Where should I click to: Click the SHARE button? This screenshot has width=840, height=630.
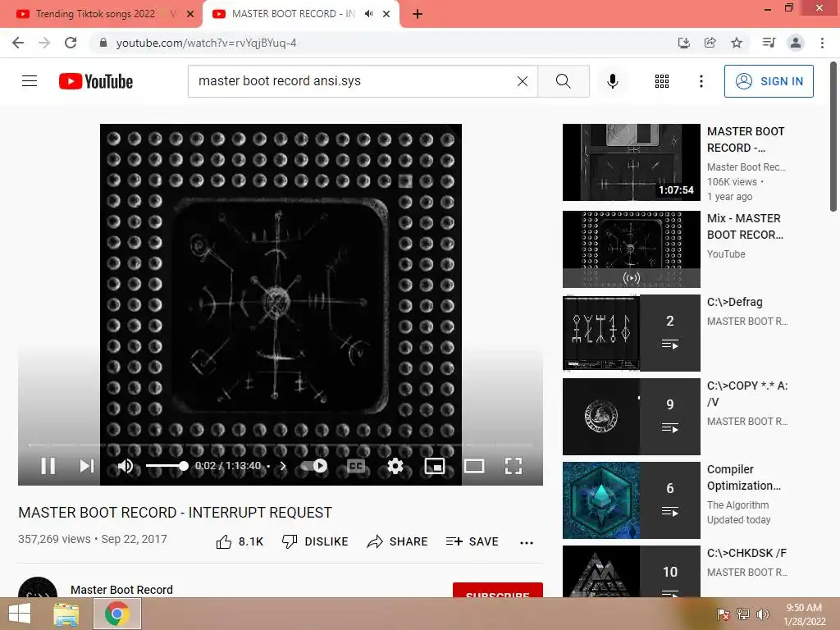point(397,541)
